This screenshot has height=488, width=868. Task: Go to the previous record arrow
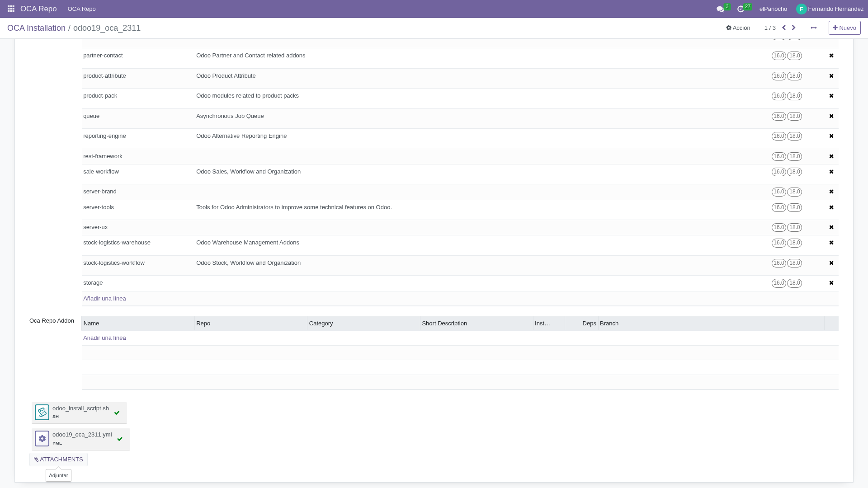point(784,28)
